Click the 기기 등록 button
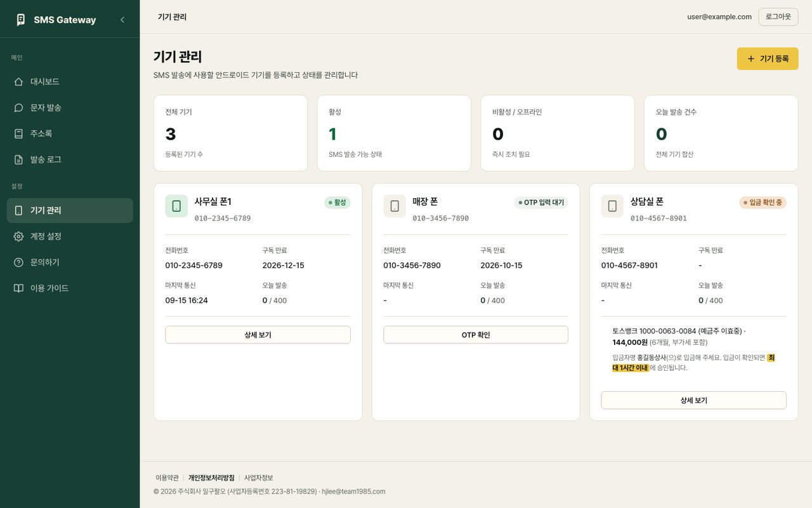 [768, 58]
